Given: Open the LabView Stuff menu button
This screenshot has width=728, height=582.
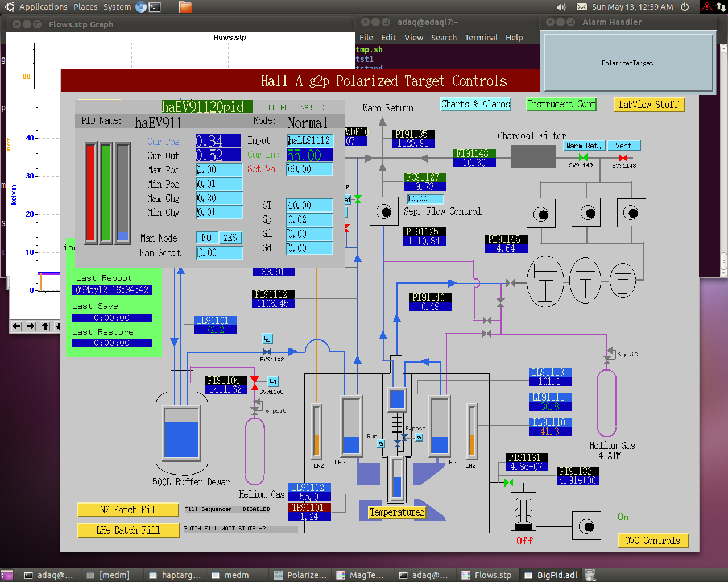Looking at the screenshot, I should 648,105.
